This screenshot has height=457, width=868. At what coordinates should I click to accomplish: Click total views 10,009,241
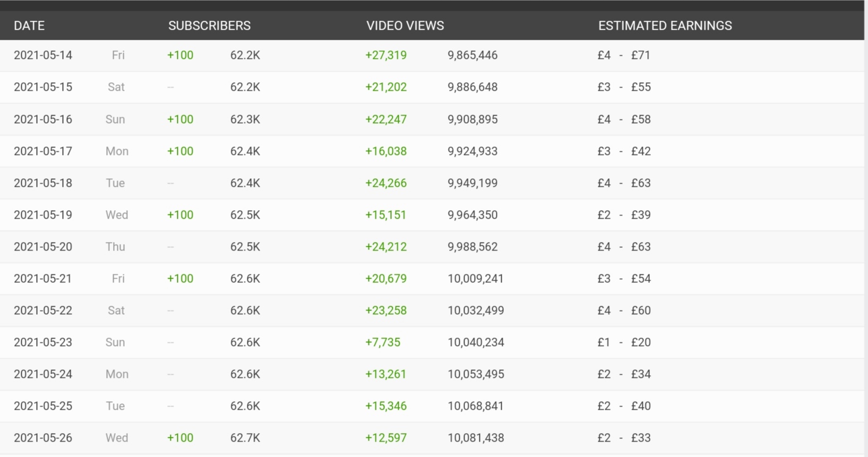476,279
